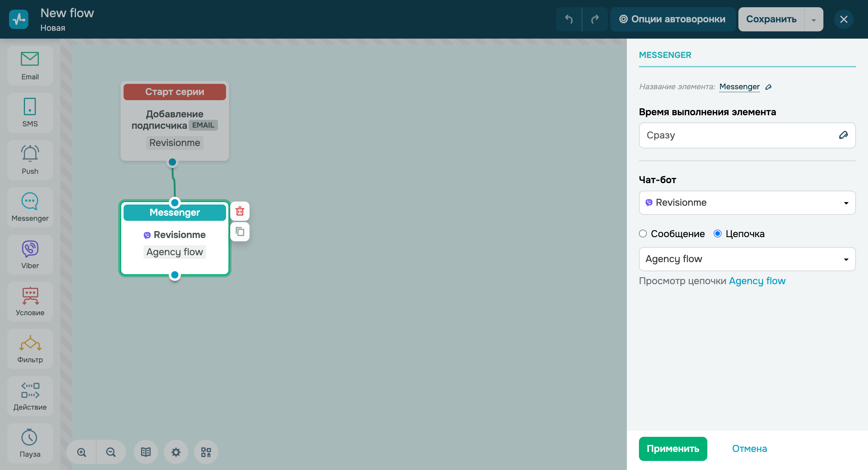Open the Revisionme chat-bot dropdown
The image size is (868, 470).
747,203
